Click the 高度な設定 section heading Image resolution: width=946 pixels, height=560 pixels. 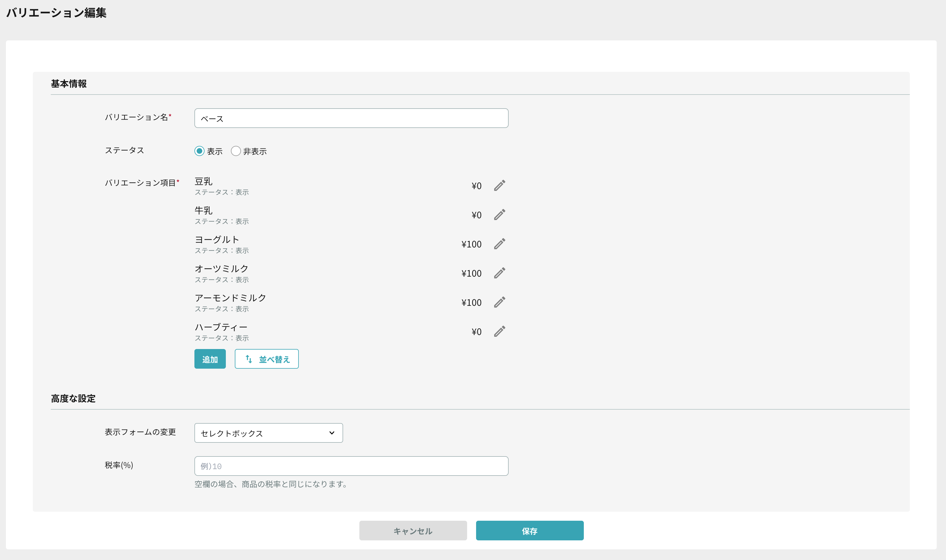click(x=73, y=398)
